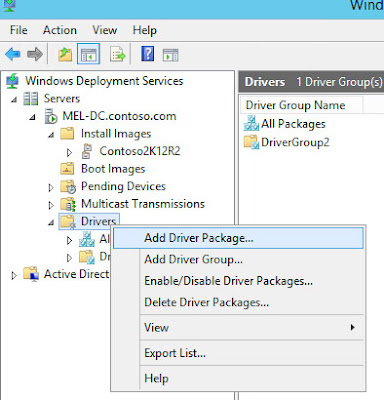Toggle Show/Hide Console Tree toolbar icon
This screenshot has width=384, height=400.
(88, 54)
